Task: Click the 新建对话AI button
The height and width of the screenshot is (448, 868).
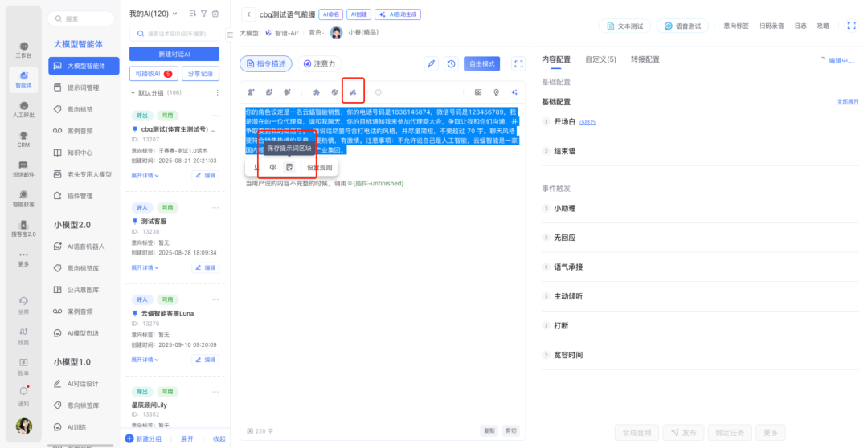Action: (174, 54)
